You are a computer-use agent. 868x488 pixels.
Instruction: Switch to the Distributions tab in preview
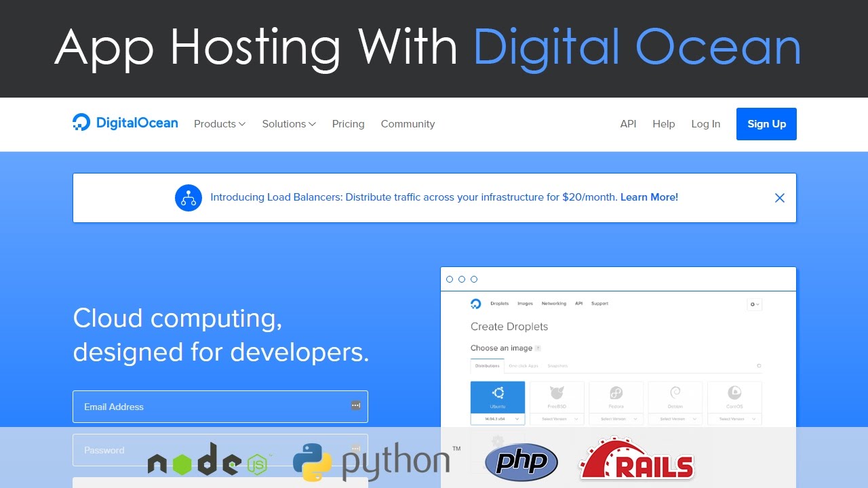(487, 366)
